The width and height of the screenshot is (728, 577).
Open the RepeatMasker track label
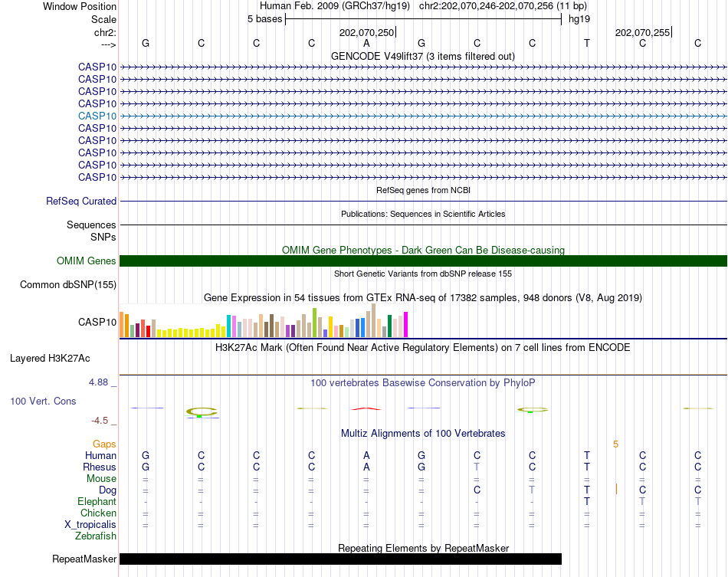pyautogui.click(x=84, y=559)
